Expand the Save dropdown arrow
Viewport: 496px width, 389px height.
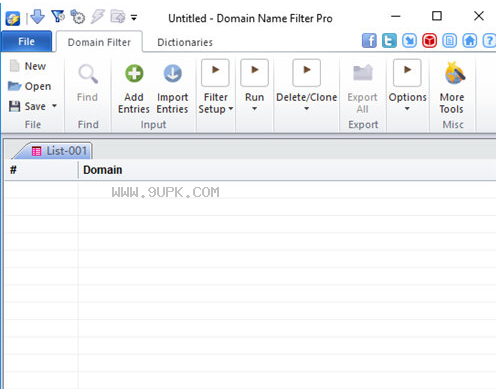click(x=54, y=106)
